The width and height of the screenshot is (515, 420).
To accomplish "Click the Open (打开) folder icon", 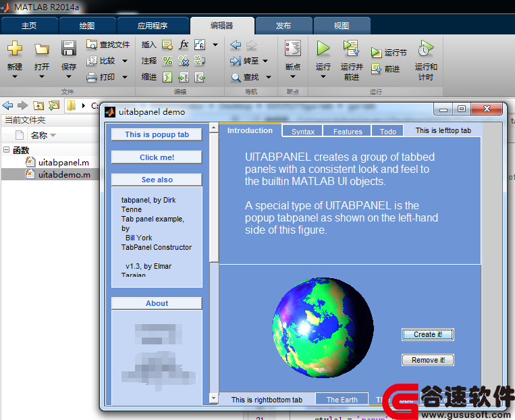I will pyautogui.click(x=42, y=49).
